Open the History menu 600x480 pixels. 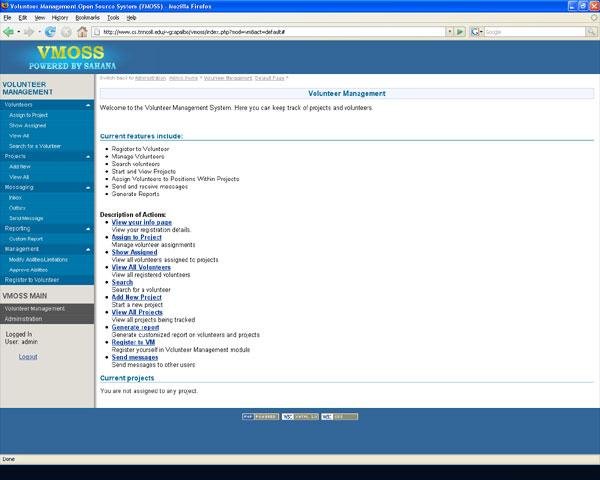tap(60, 18)
